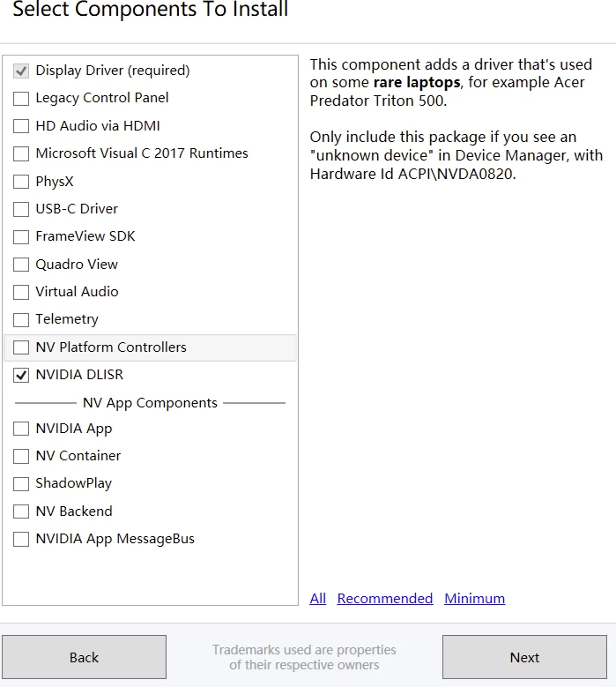Image resolution: width=616 pixels, height=687 pixels.
Task: Tick the NV Backend checkbox
Action: (x=21, y=512)
